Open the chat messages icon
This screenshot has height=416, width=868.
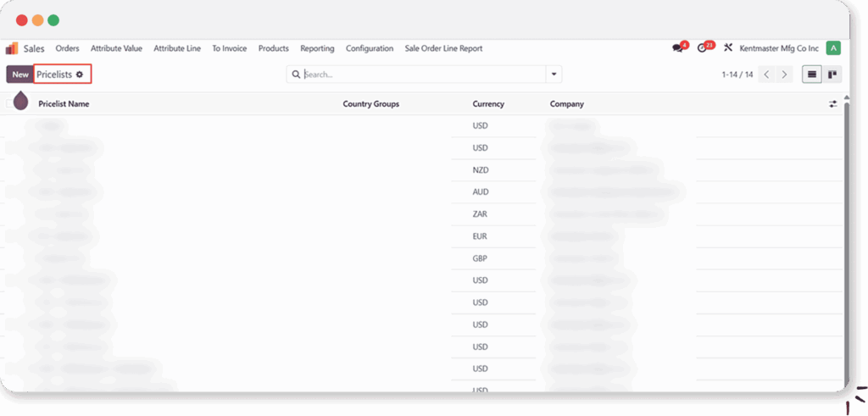677,48
